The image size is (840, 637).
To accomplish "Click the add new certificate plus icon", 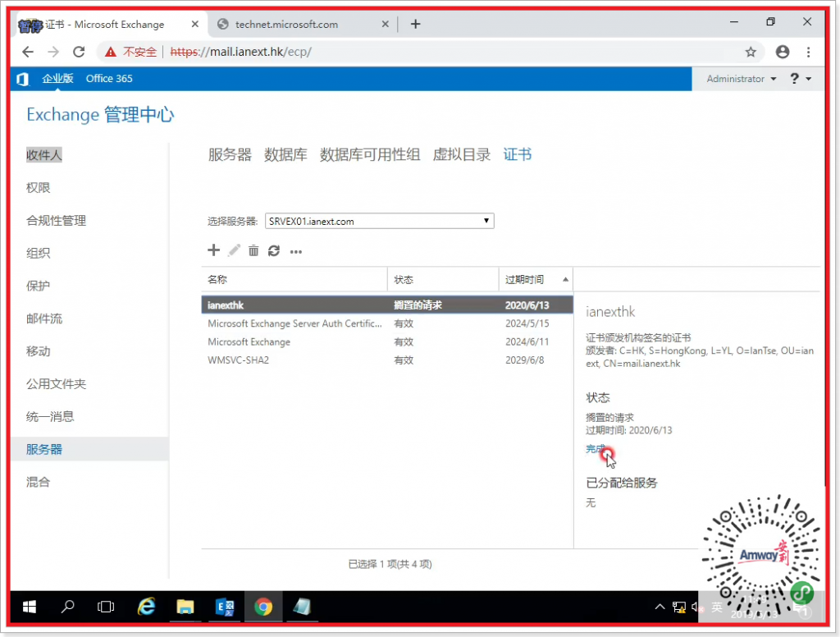I will (213, 250).
